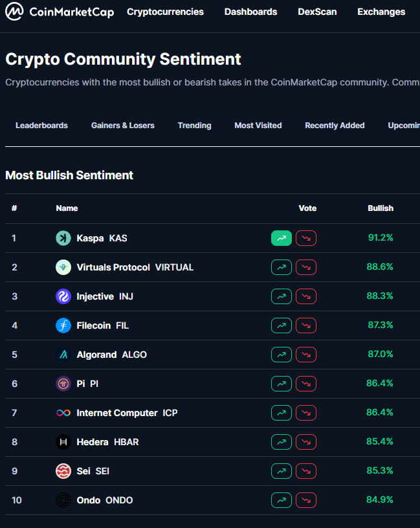Screen dimensions: 420x528
Task: Open the Algorand coin logo
Action: point(63,355)
